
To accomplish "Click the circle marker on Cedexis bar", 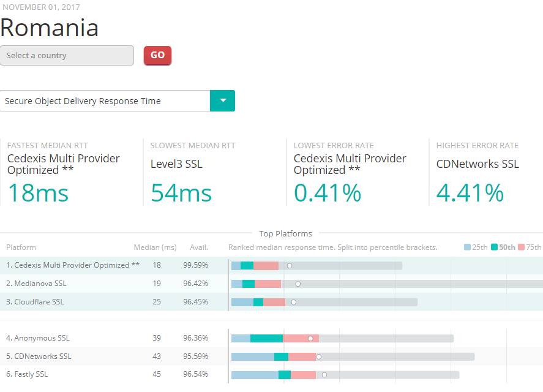I will pos(290,266).
